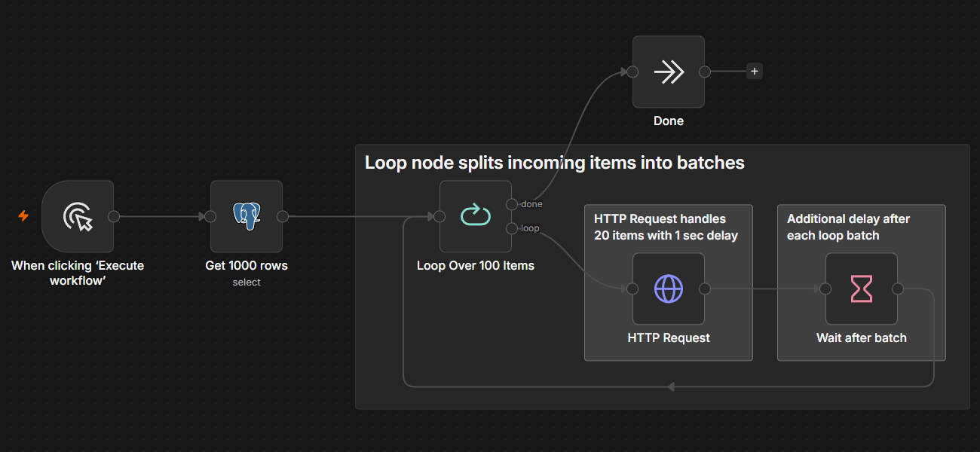The height and width of the screenshot is (452, 980).
Task: Click the HTTP Request output connector
Action: point(705,289)
